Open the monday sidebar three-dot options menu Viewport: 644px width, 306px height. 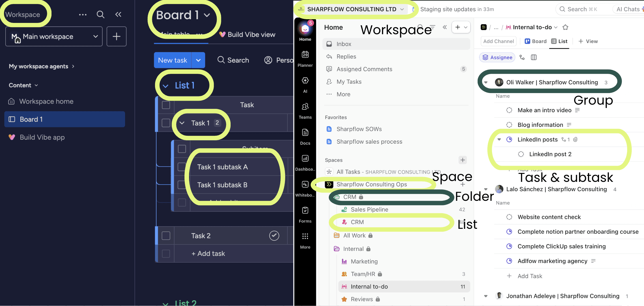coord(83,15)
